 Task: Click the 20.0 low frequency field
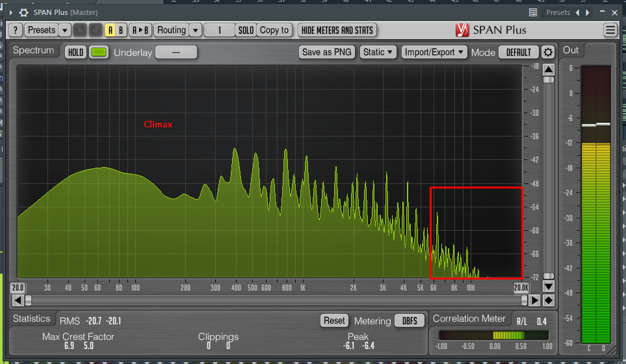coord(18,287)
